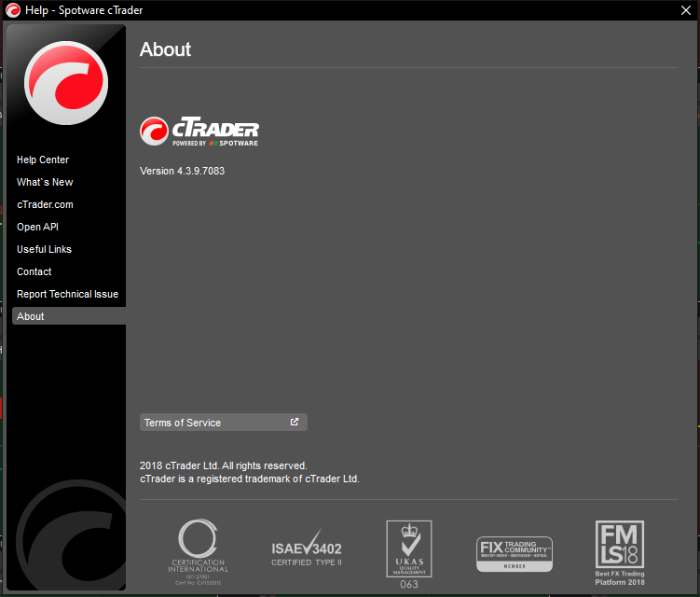Viewport: 700px width, 597px height.
Task: Click the 'Help - Spotware cTrader' window title
Action: tap(84, 10)
